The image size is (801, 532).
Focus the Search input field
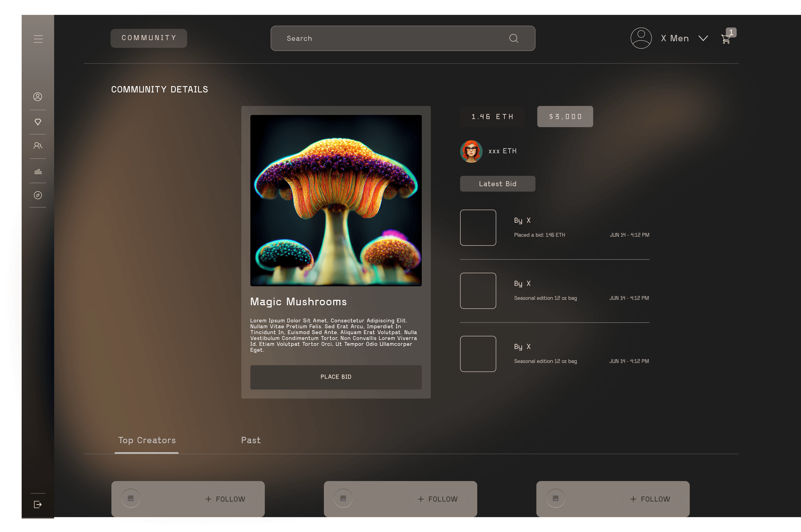click(403, 38)
